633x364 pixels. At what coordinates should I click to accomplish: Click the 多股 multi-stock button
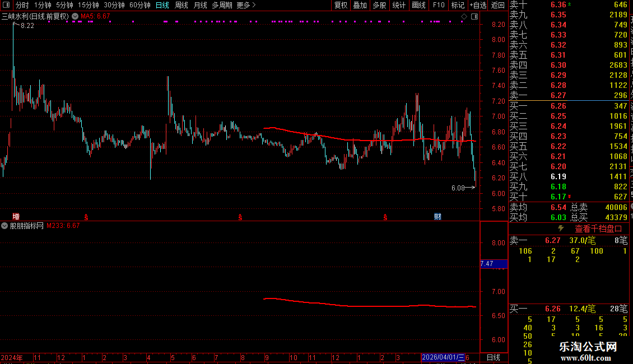click(379, 5)
